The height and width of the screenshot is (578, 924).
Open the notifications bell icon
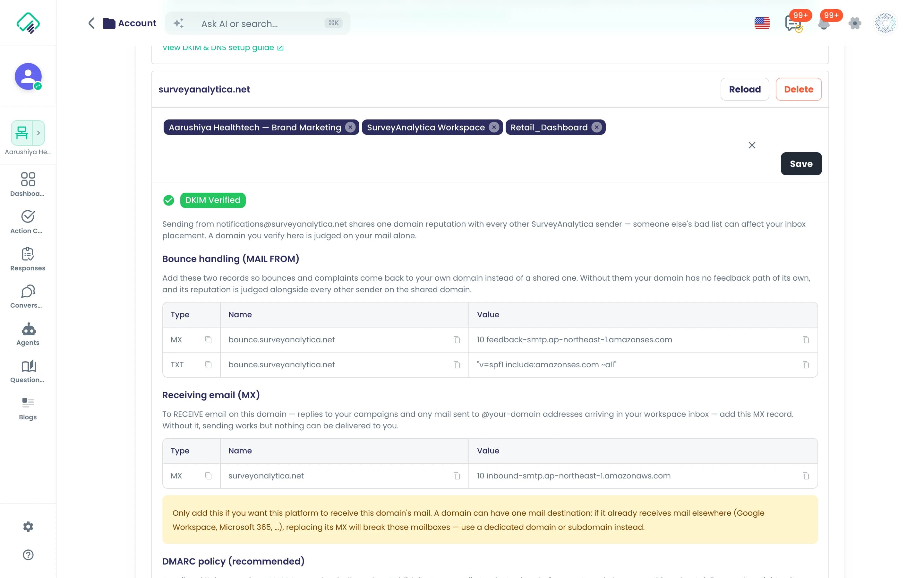824,24
